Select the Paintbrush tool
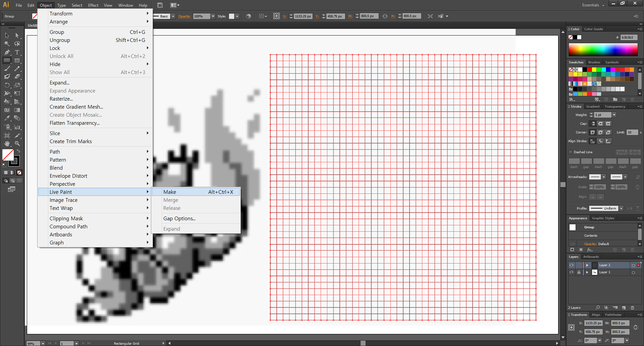644x346 pixels. tap(7, 69)
